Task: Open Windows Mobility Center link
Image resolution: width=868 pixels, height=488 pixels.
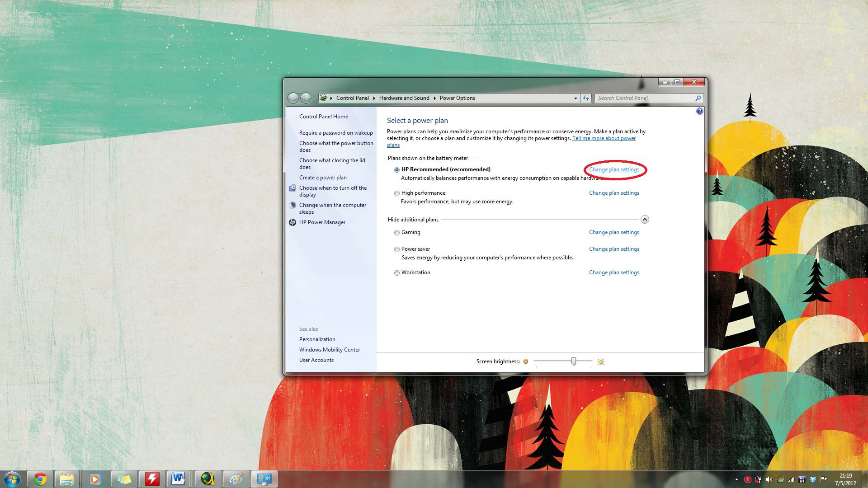Action: pos(330,350)
